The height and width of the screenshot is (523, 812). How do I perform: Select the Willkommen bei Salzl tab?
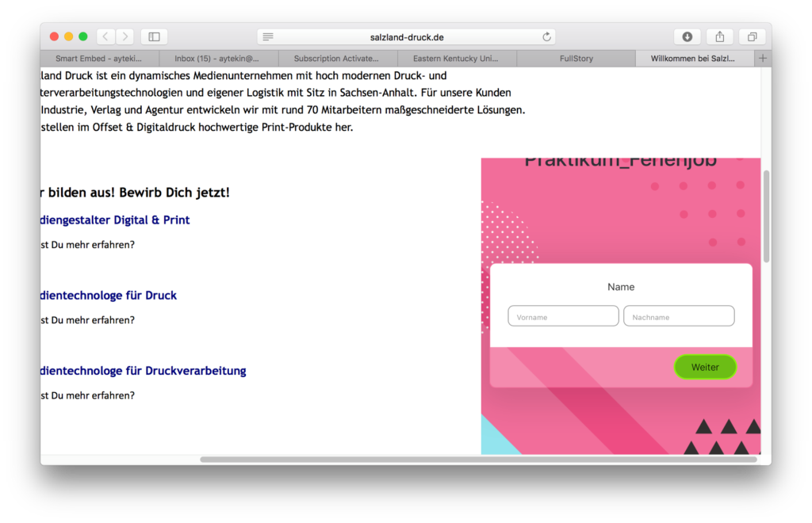(x=695, y=59)
